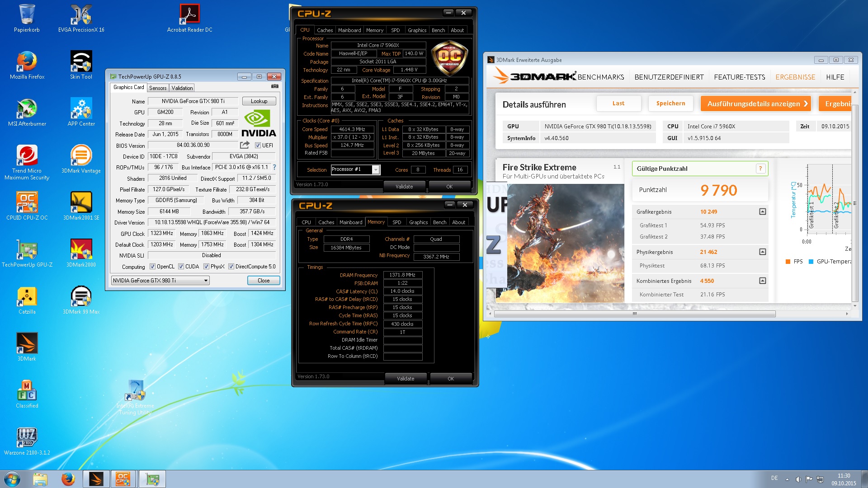Switch to the Validation tab in GPU-Z

click(x=182, y=88)
